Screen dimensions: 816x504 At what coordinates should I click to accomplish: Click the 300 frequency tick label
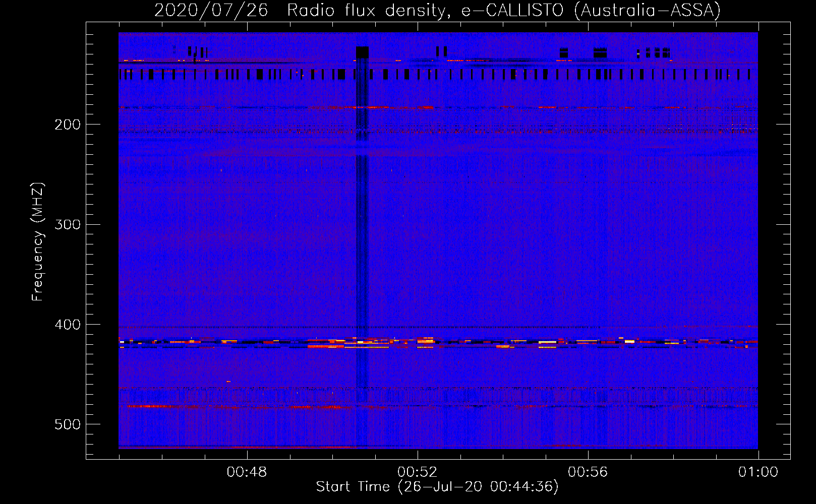coord(68,224)
